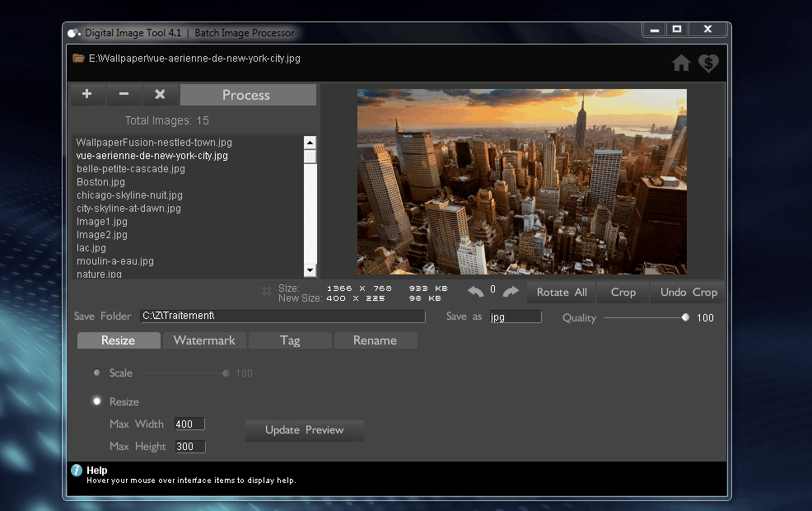This screenshot has height=511, width=812.
Task: Rotate image left with the arrow icon
Action: (x=475, y=292)
